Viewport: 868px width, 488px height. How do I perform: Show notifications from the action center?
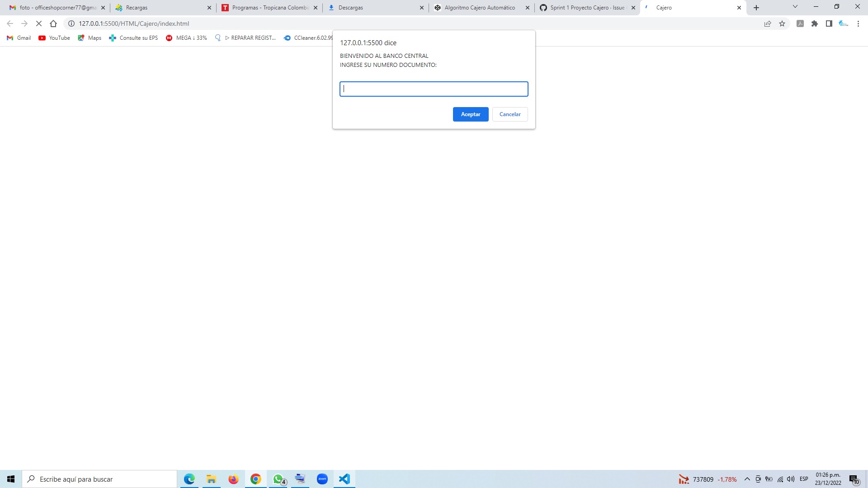[x=854, y=479]
